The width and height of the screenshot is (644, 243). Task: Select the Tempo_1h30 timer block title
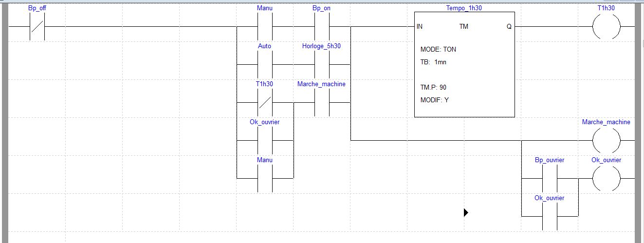tap(464, 8)
